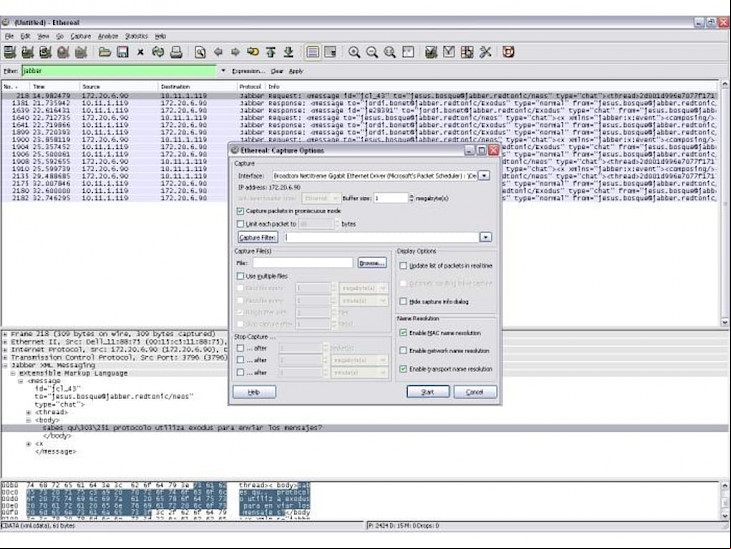This screenshot has width=731, height=549.
Task: Open the Interface dropdown in Capture Options
Action: pyautogui.click(x=484, y=176)
